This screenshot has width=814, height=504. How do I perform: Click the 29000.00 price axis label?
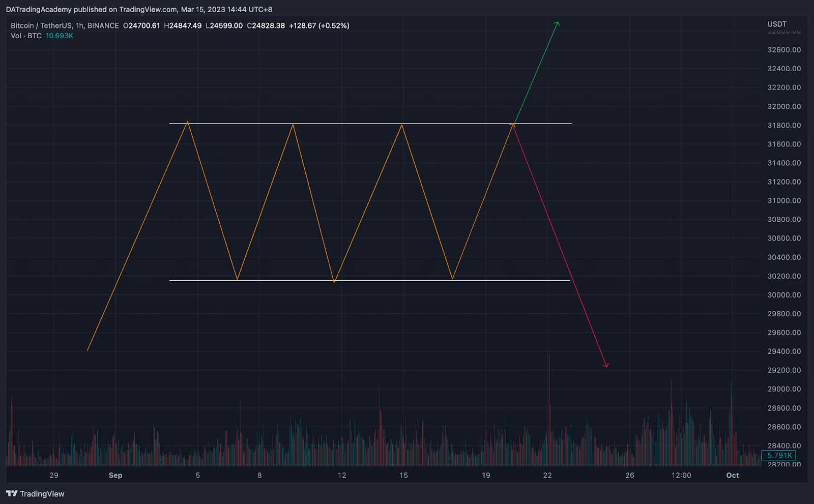click(784, 389)
